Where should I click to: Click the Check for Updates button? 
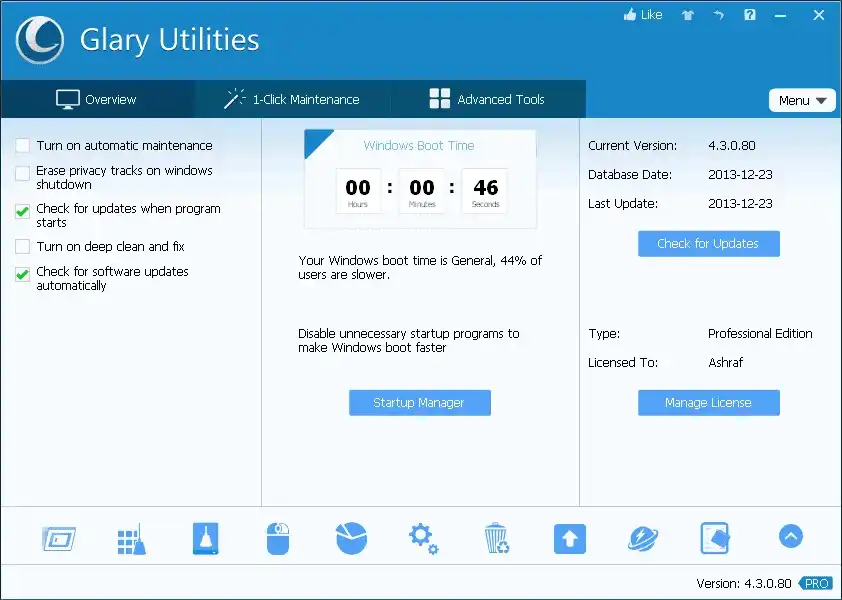point(708,243)
